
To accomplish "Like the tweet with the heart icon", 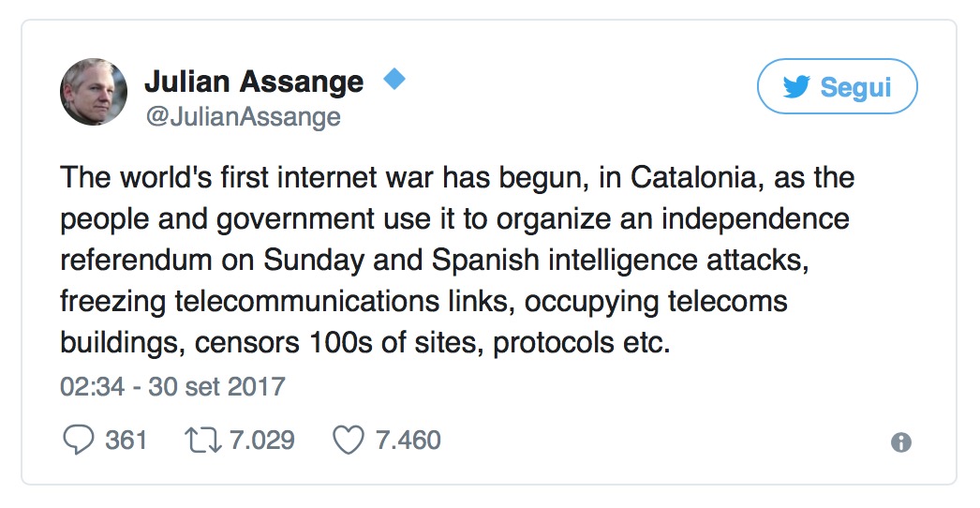I will 349,441.
